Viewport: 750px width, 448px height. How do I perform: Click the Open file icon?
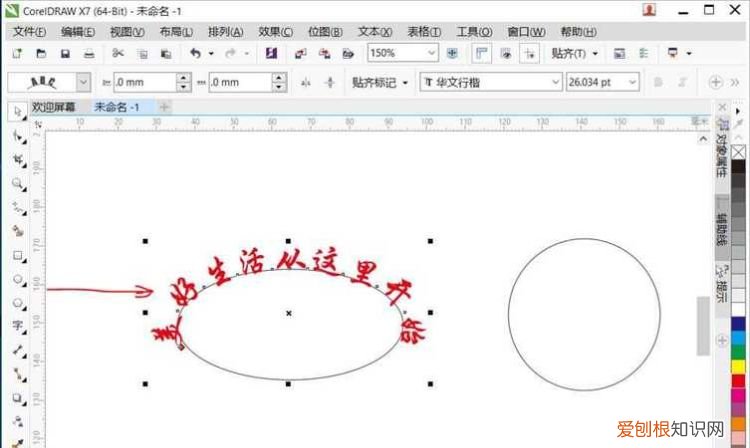[41, 53]
